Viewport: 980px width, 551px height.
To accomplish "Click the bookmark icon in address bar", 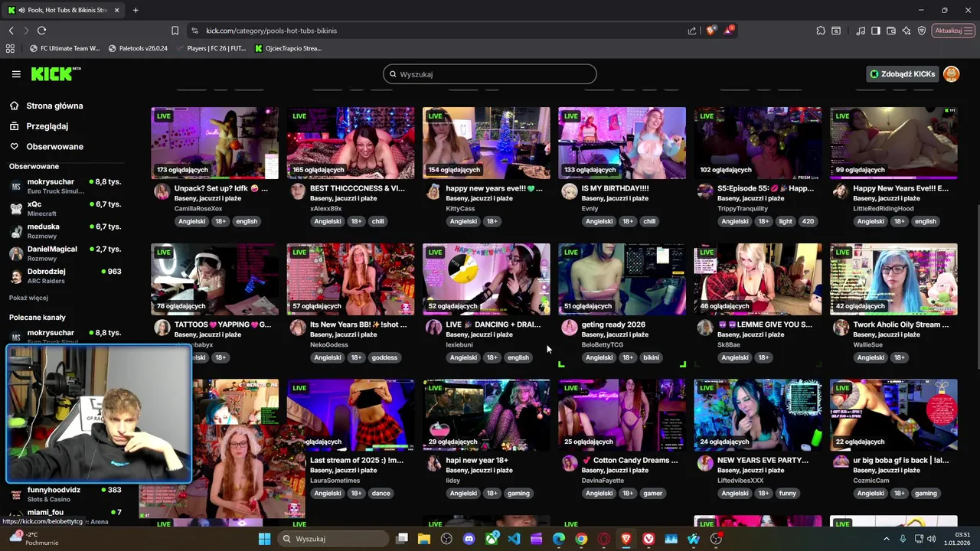I will 175,31.
